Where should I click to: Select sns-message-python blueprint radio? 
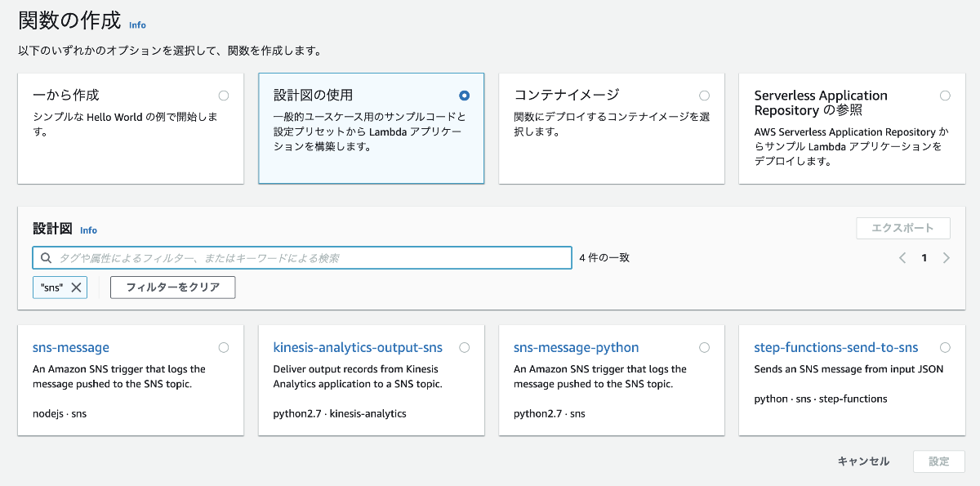pos(705,347)
